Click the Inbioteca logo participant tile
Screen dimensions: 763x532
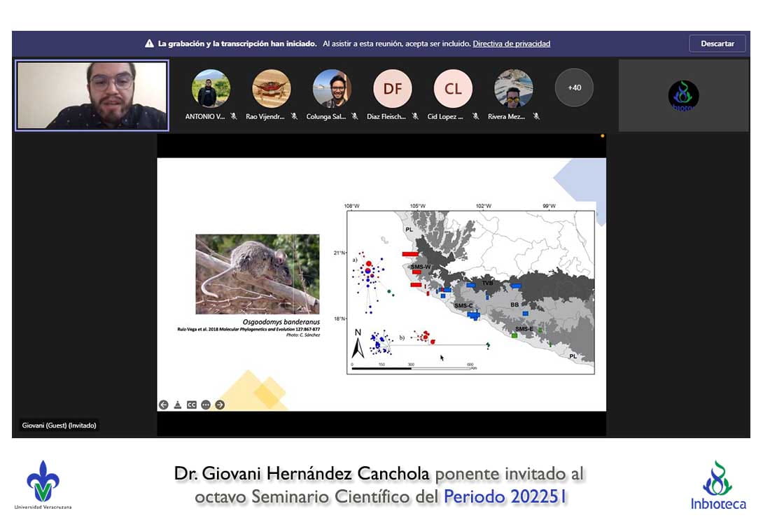pos(683,95)
